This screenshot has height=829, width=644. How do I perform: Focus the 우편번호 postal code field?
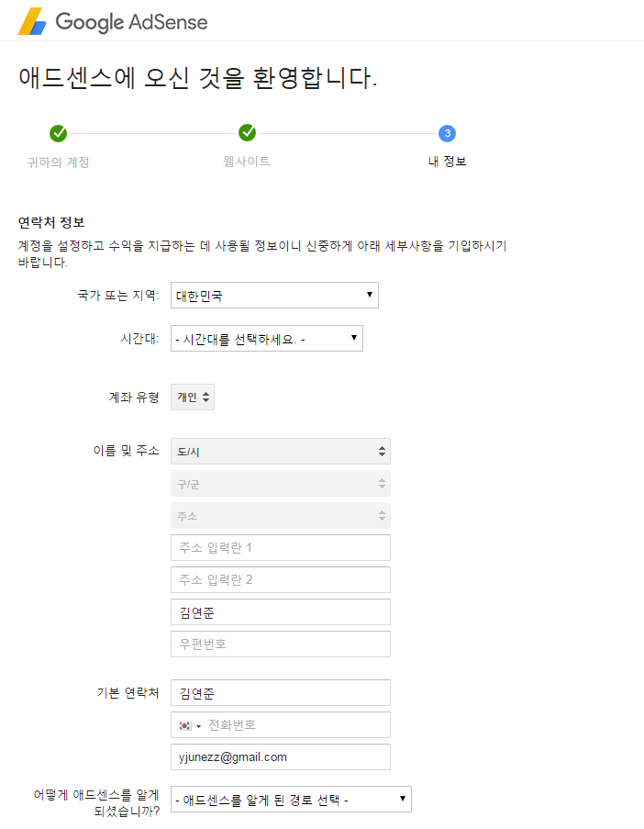(x=281, y=644)
